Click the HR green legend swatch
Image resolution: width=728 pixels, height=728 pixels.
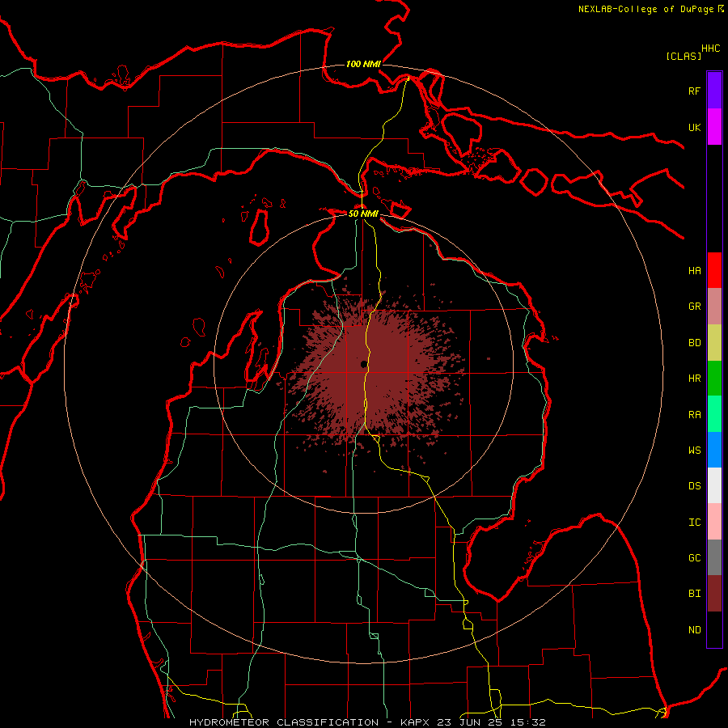[x=714, y=378]
